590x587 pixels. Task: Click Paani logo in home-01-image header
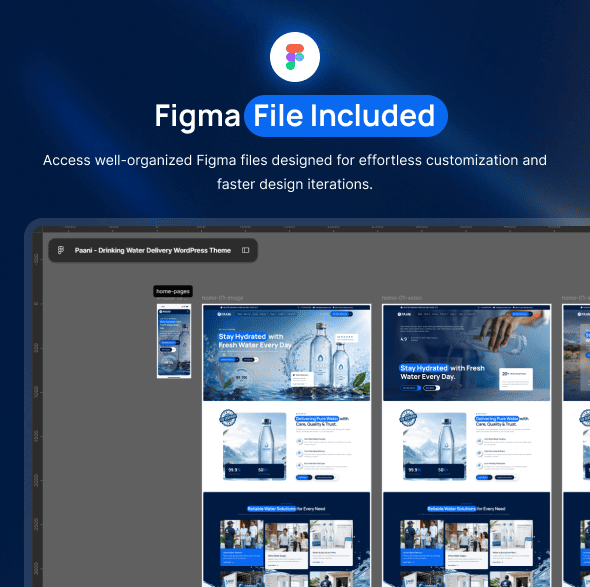coord(224,314)
